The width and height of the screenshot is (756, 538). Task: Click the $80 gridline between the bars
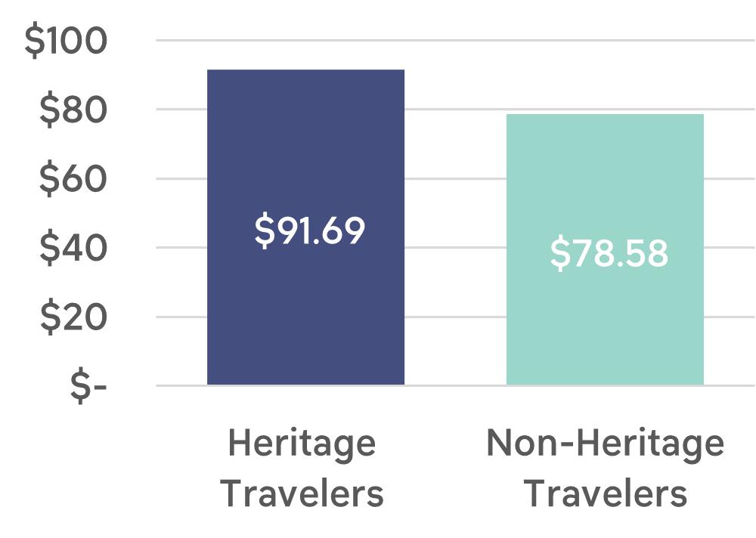456,110
